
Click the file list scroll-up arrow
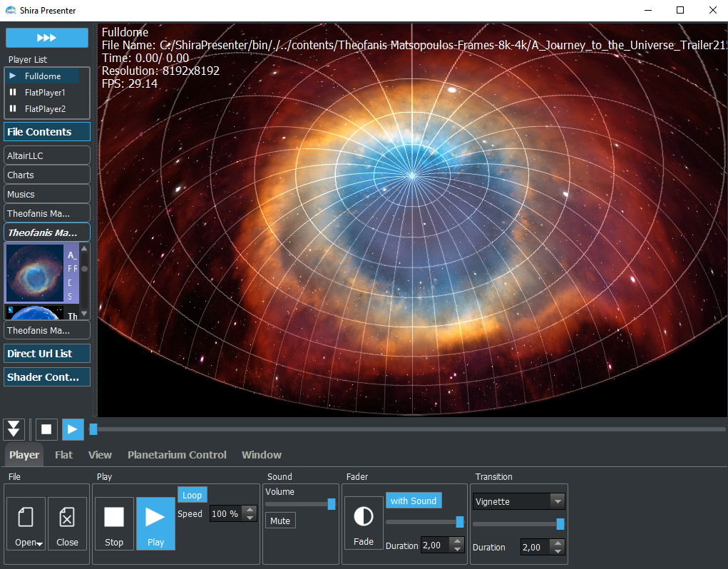84,249
